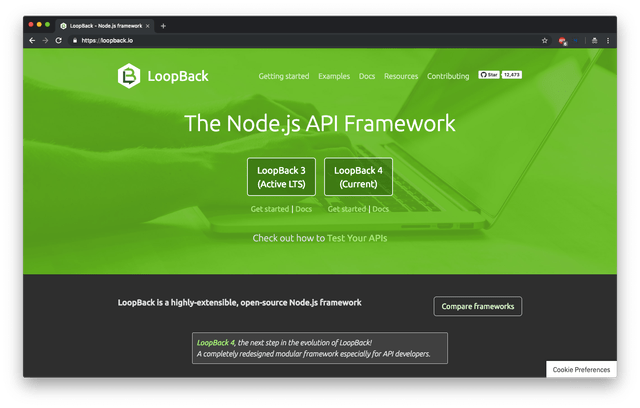Open the Examples navigation item
640x408 pixels.
click(334, 76)
